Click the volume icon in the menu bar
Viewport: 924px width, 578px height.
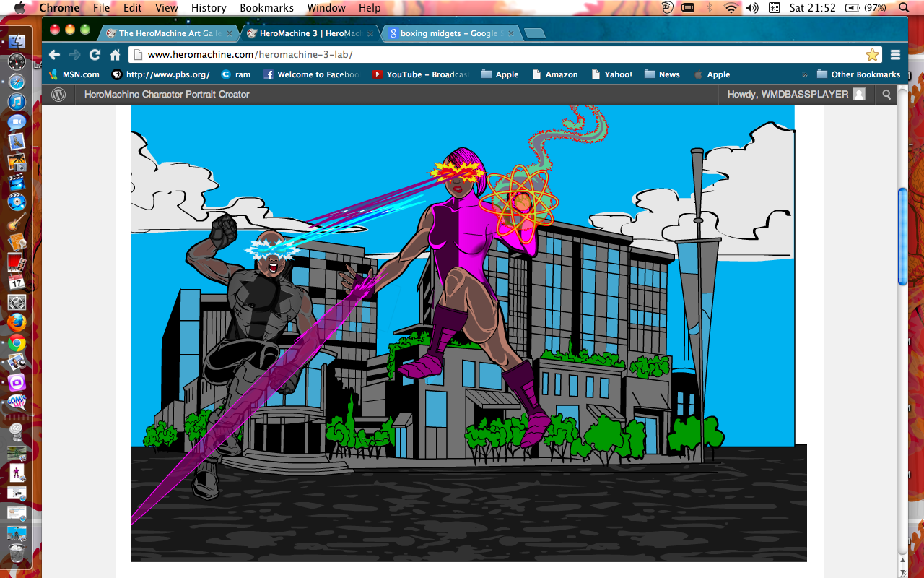coord(752,8)
